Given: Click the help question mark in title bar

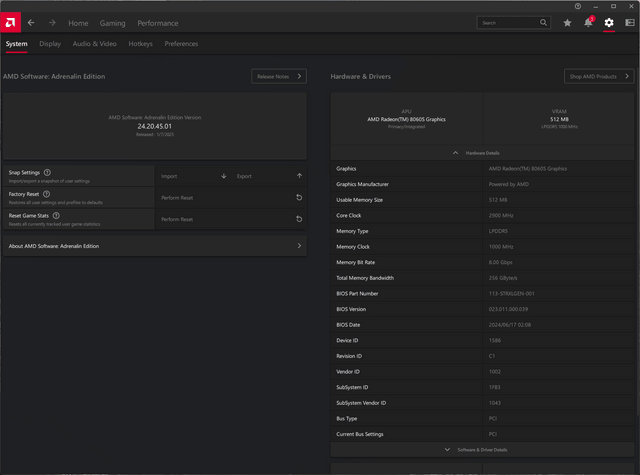Looking at the screenshot, I should [578, 6].
